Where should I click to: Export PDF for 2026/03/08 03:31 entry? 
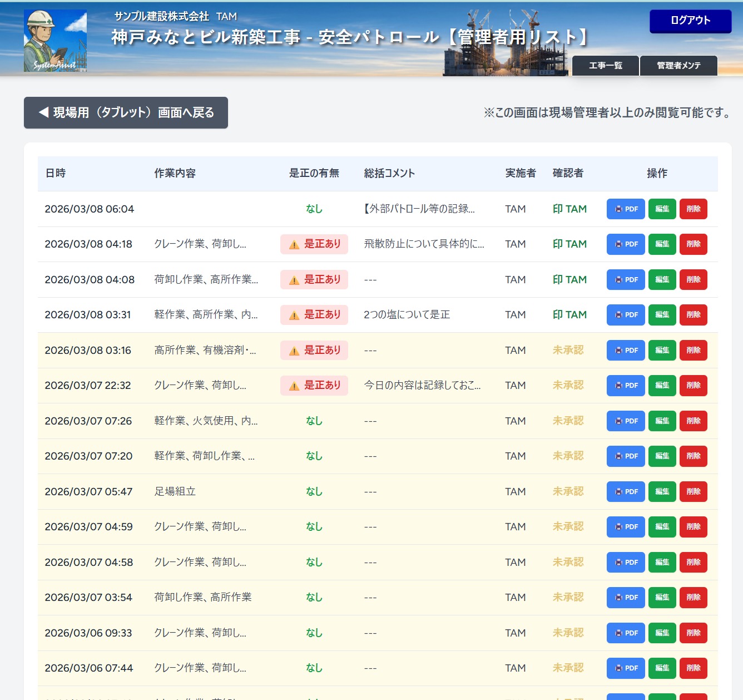click(x=626, y=315)
